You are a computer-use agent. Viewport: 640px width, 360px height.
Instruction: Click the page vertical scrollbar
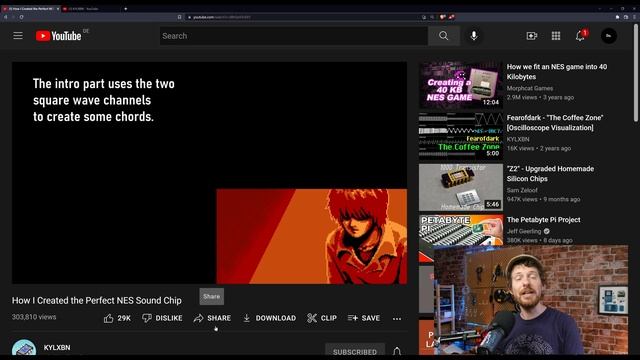636,73
